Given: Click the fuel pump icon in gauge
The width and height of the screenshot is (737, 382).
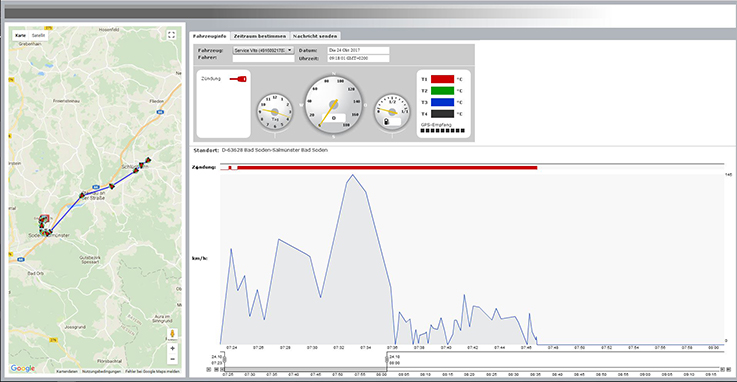Looking at the screenshot, I should tap(387, 122).
